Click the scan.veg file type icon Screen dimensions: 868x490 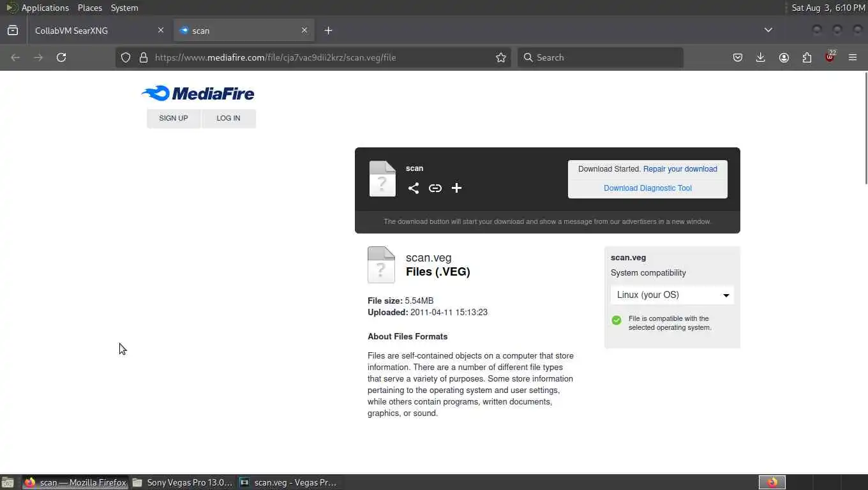coord(381,265)
